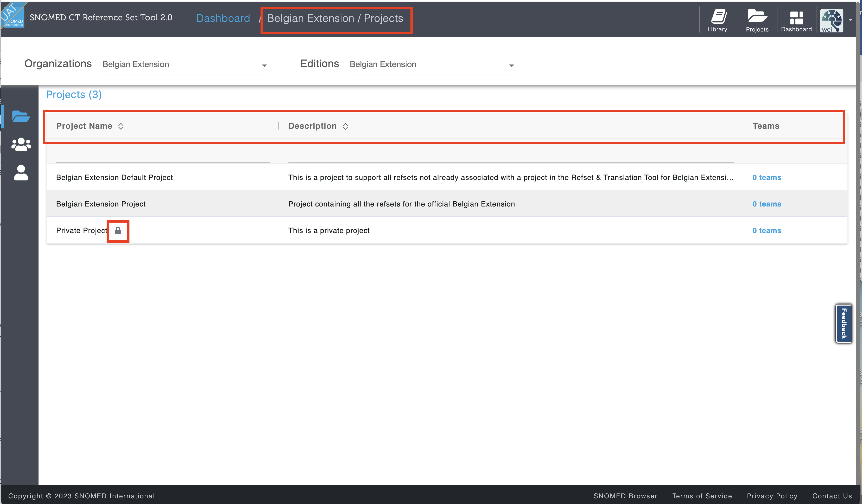Open SNOMED Browser footer link

point(625,496)
